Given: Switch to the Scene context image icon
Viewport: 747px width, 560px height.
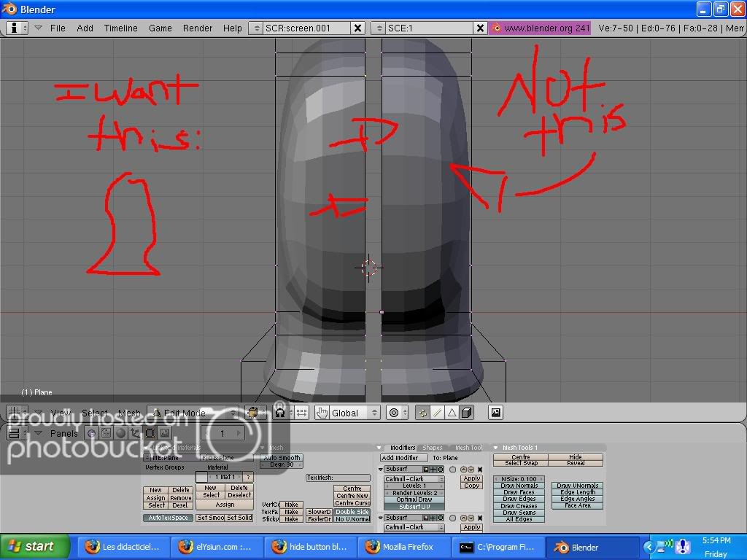Looking at the screenshot, I should [164, 433].
